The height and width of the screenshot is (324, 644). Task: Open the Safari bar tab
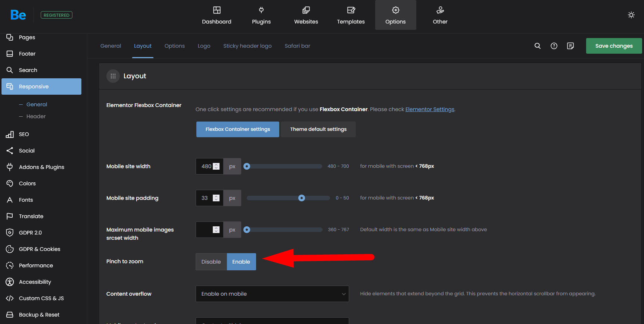pyautogui.click(x=297, y=46)
